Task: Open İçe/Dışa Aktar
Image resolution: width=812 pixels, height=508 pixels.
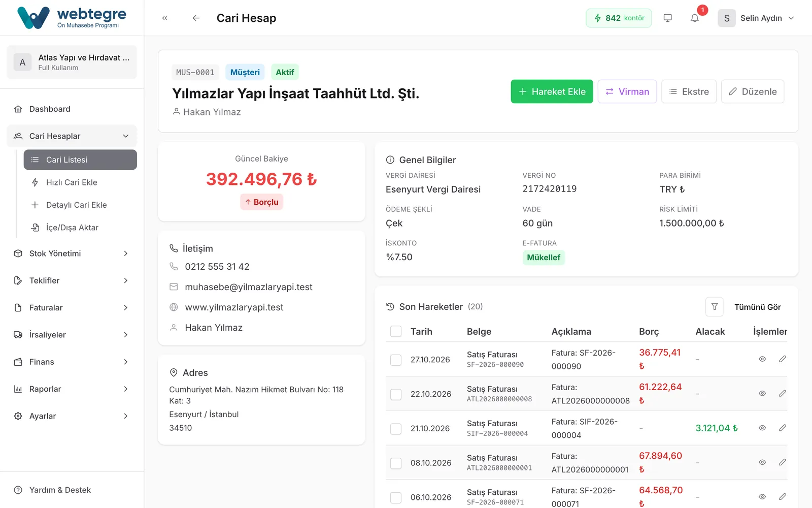Action: pos(80,228)
